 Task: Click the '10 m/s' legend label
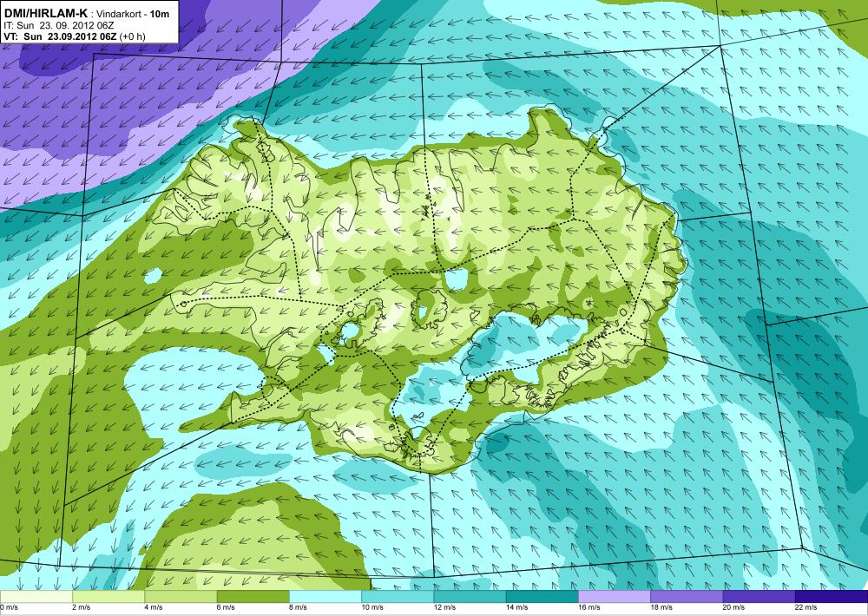coord(372,607)
